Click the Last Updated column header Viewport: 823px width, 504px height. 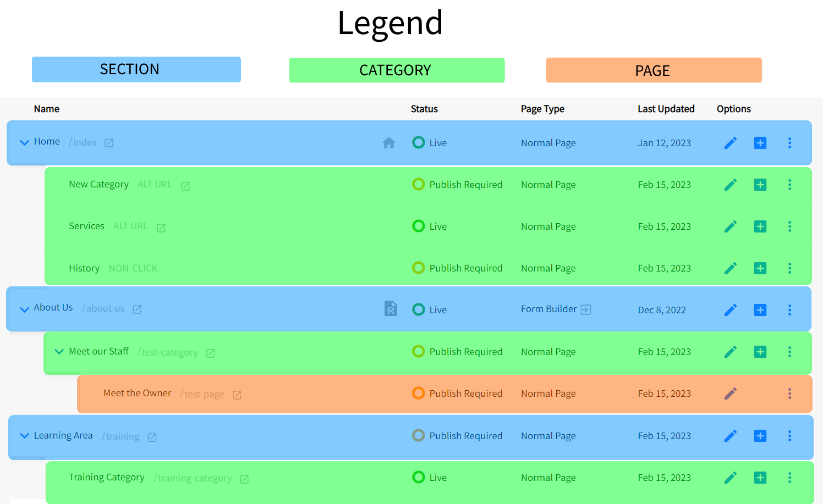pos(666,109)
